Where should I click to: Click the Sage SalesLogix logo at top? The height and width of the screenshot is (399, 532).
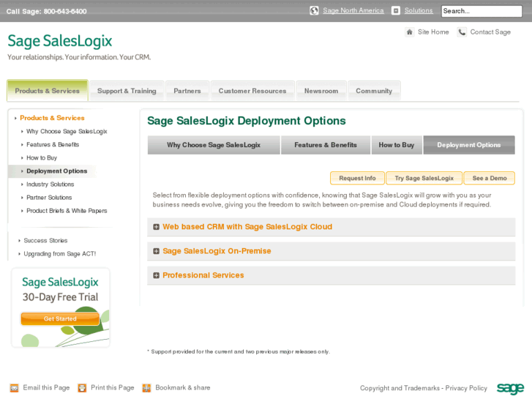(x=60, y=41)
